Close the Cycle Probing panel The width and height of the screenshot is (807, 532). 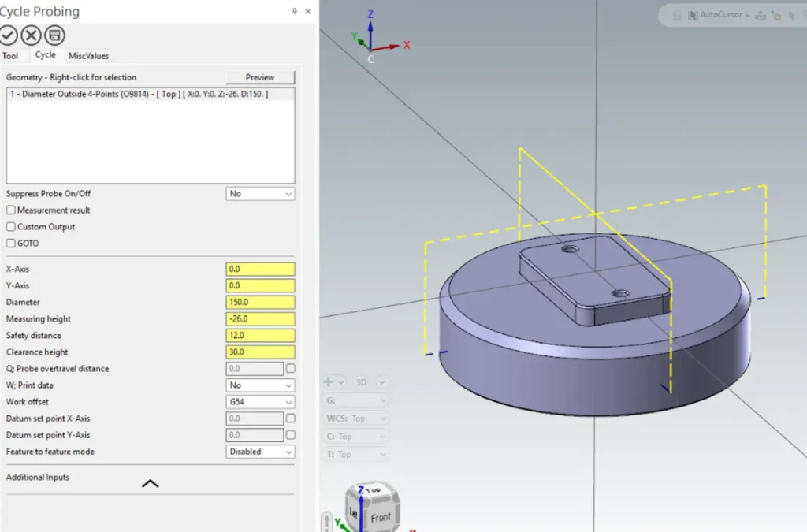tap(308, 11)
